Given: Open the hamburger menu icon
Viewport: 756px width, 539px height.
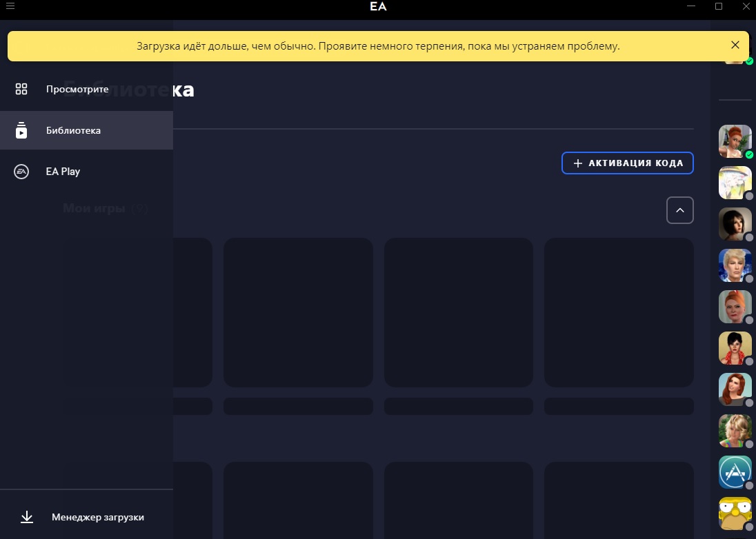Looking at the screenshot, I should [x=10, y=6].
